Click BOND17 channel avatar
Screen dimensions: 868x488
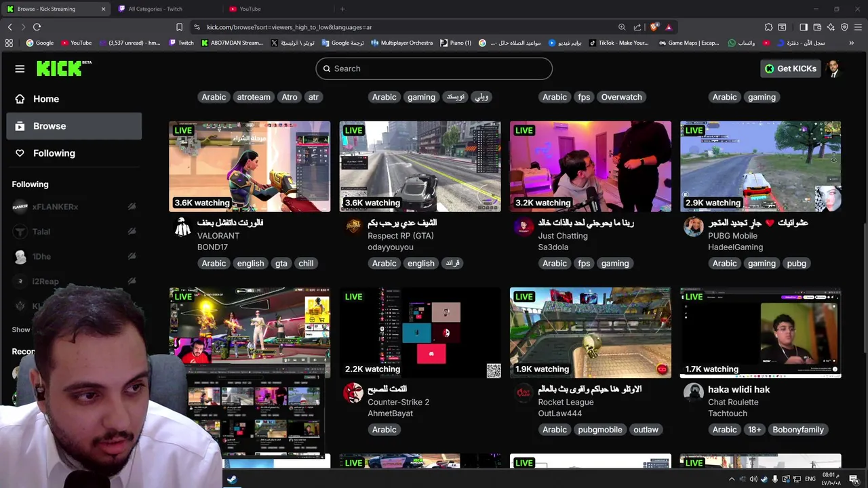click(x=182, y=227)
